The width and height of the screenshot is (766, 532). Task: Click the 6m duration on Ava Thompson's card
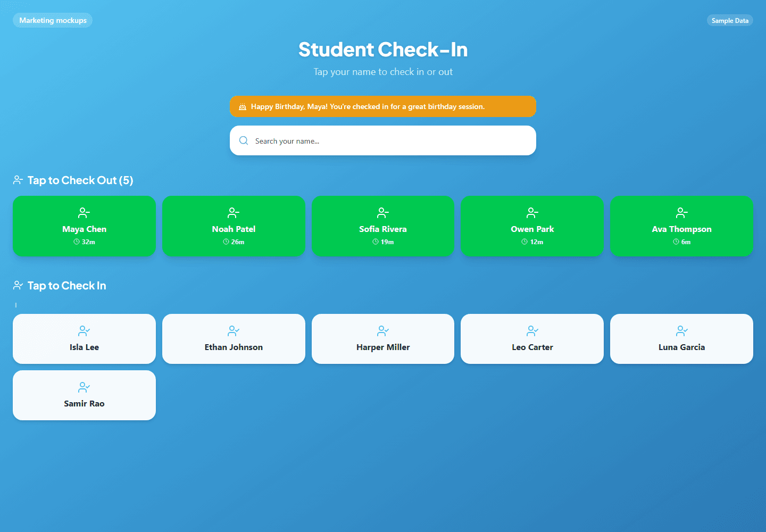pos(686,242)
